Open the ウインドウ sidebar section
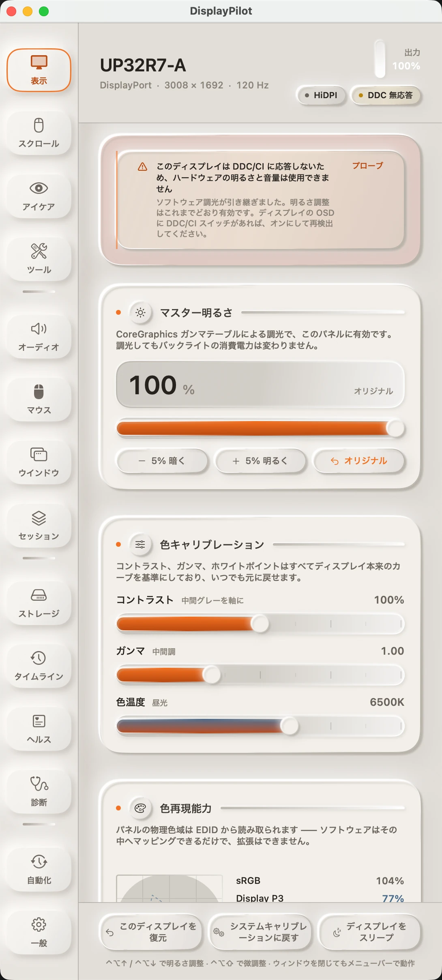Viewport: 442px width, 980px height. [x=39, y=462]
